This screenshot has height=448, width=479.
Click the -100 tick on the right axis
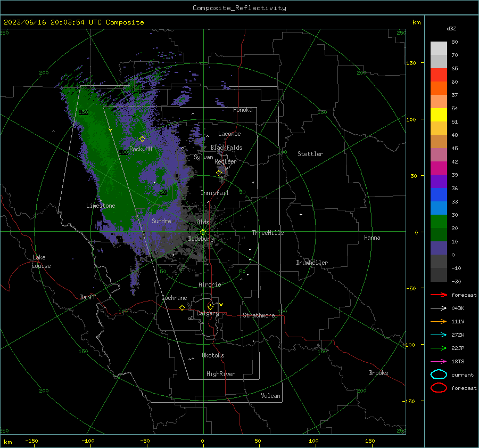409,345
